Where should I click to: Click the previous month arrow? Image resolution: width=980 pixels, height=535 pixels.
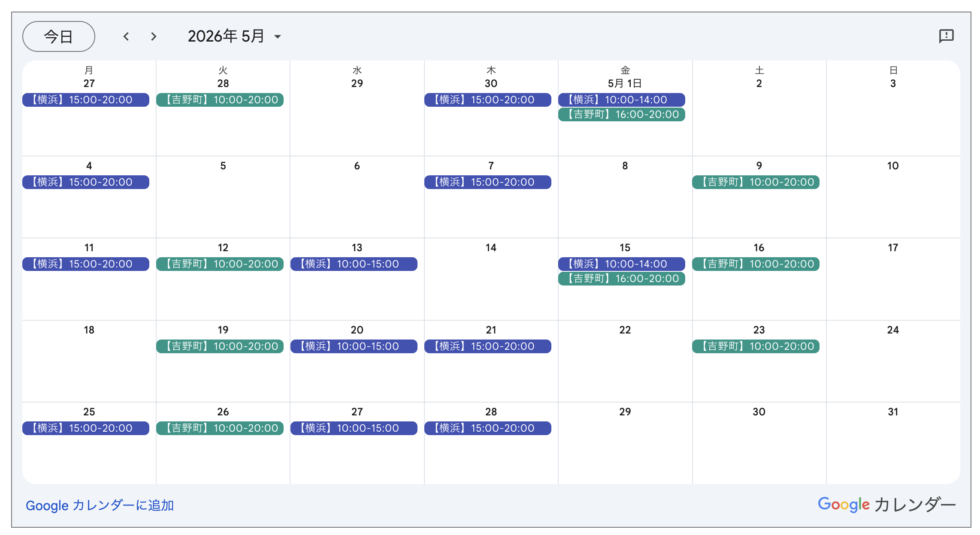click(x=126, y=36)
